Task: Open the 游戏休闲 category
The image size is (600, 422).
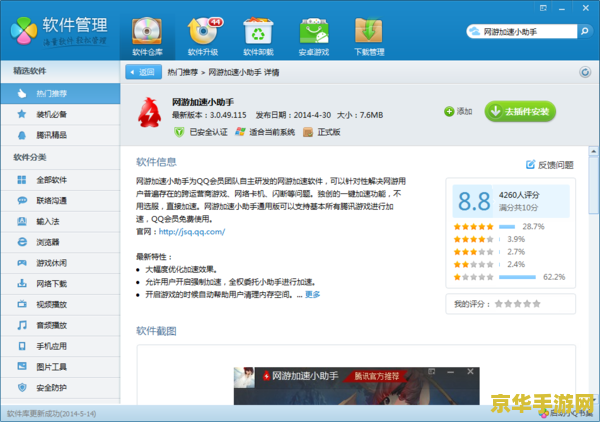Action: tap(60, 263)
